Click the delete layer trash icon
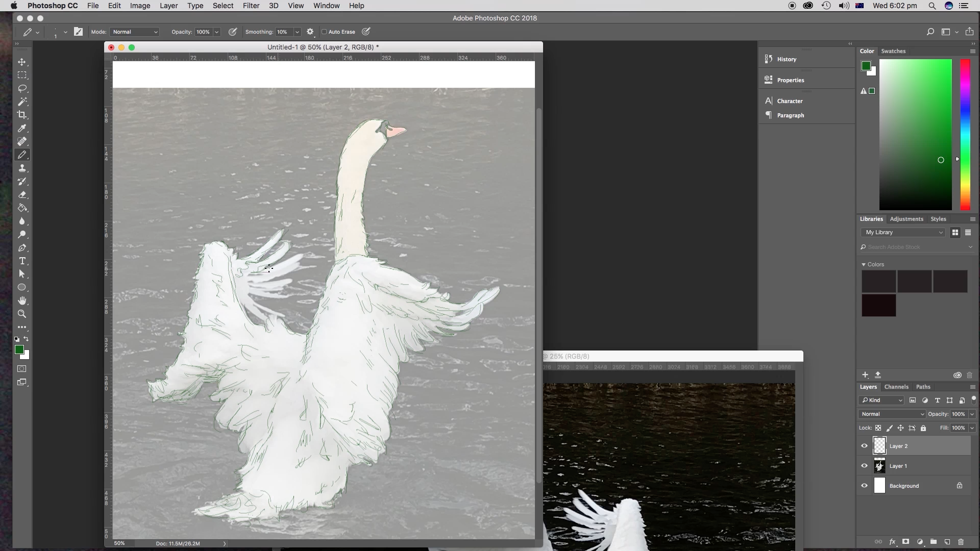Screen dimensions: 980x551 [961, 542]
